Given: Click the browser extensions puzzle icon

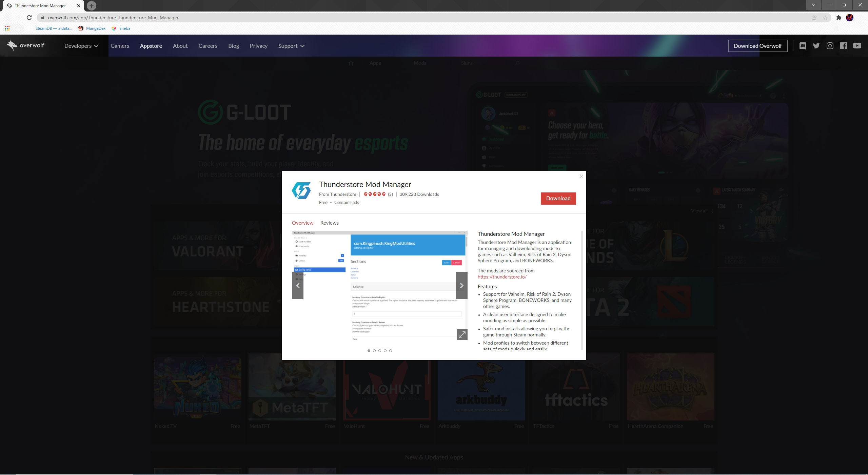Looking at the screenshot, I should pos(839,18).
